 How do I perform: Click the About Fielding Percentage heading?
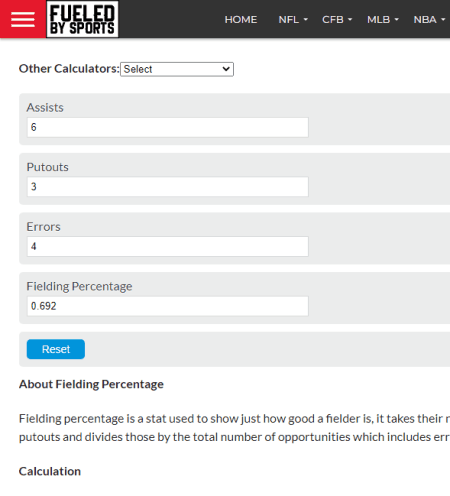91,384
